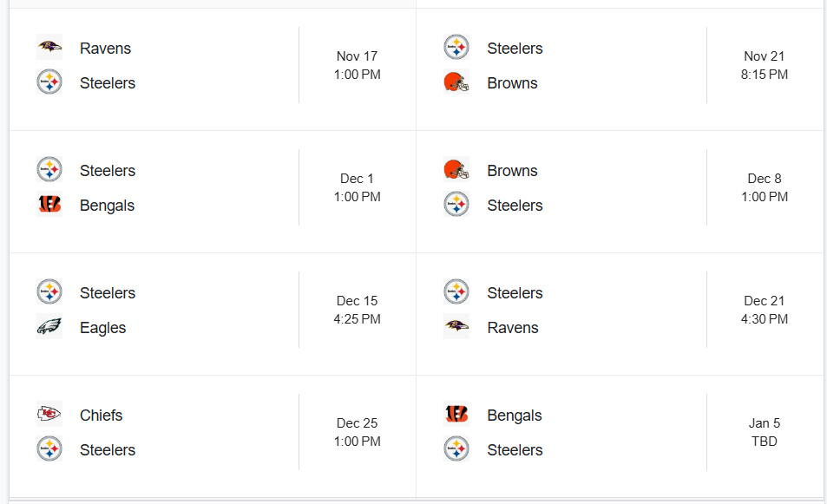Viewport: 827px width, 504px height.
Task: Open the Eagles team name link
Action: point(103,328)
